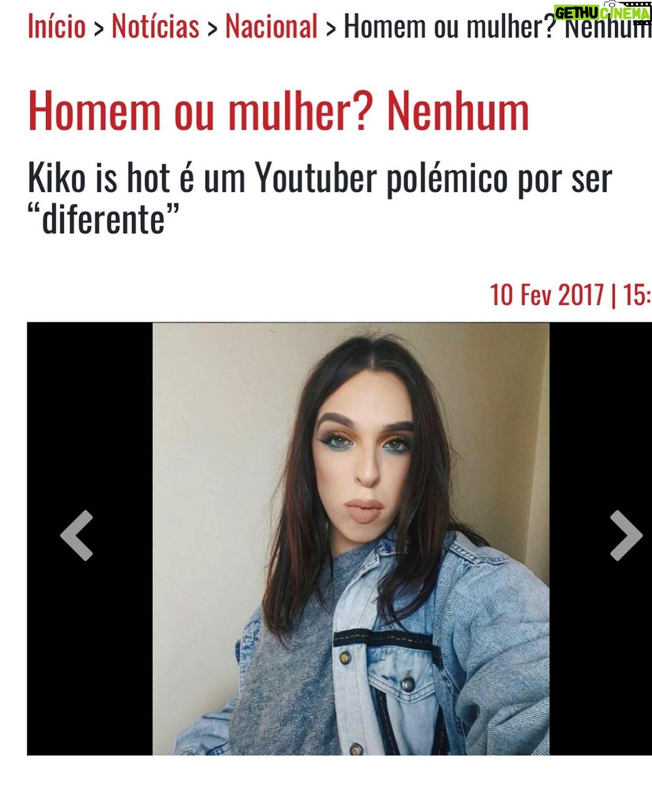The width and height of the screenshot is (652, 812).
Task: Click the film strip icon above Gethu Cinema logo
Action: [628, 4]
